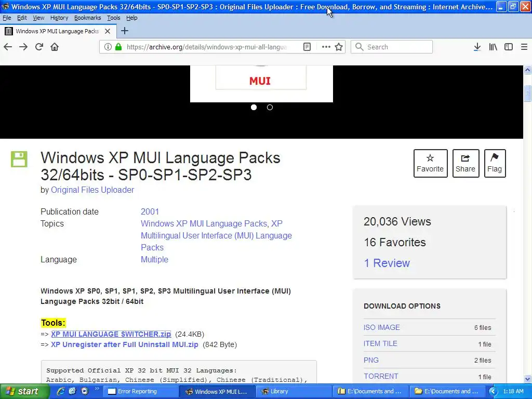The width and height of the screenshot is (532, 399).
Task: Switch to Error Reporting taskbar window
Action: tap(141, 391)
